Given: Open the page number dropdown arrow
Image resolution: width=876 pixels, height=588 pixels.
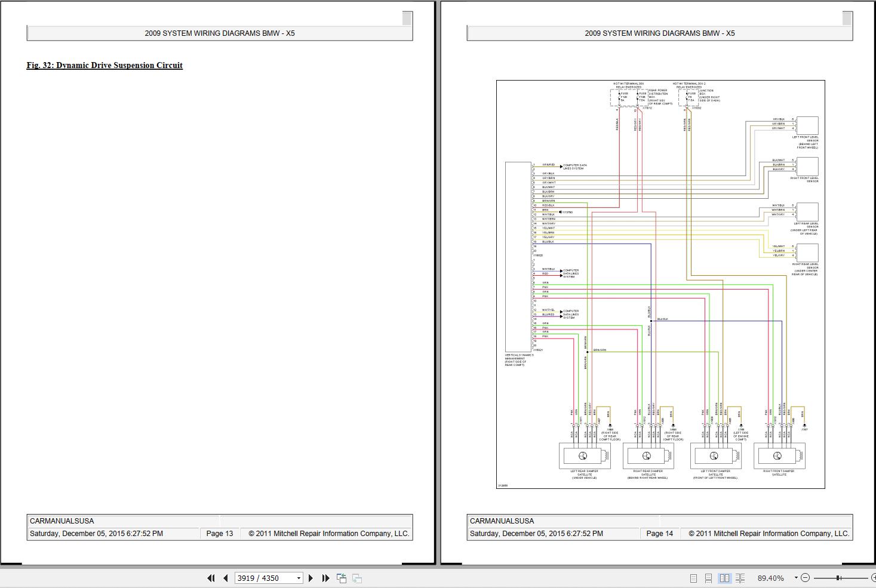Looking at the screenshot, I should [299, 578].
